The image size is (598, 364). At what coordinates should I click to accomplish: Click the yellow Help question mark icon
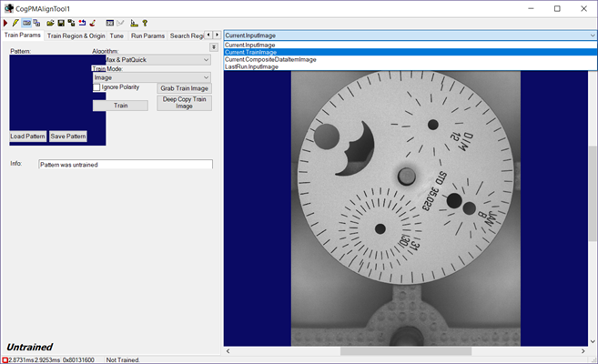(146, 22)
